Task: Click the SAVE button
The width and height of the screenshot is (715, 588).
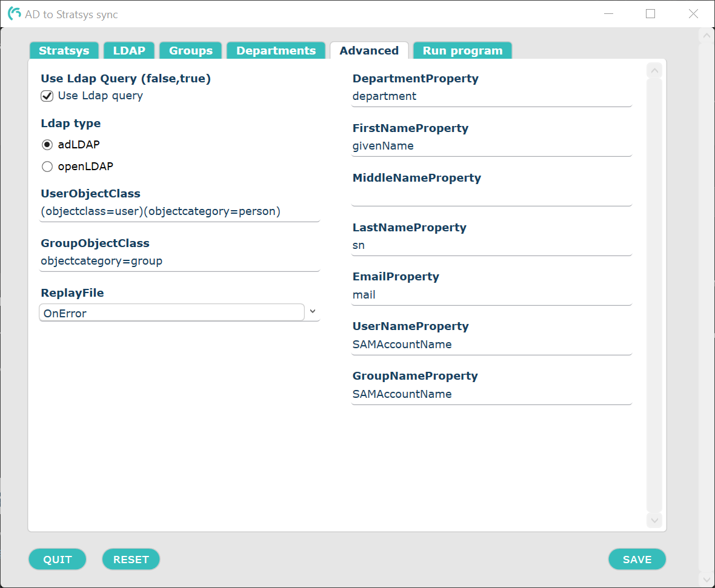Action: coord(637,560)
